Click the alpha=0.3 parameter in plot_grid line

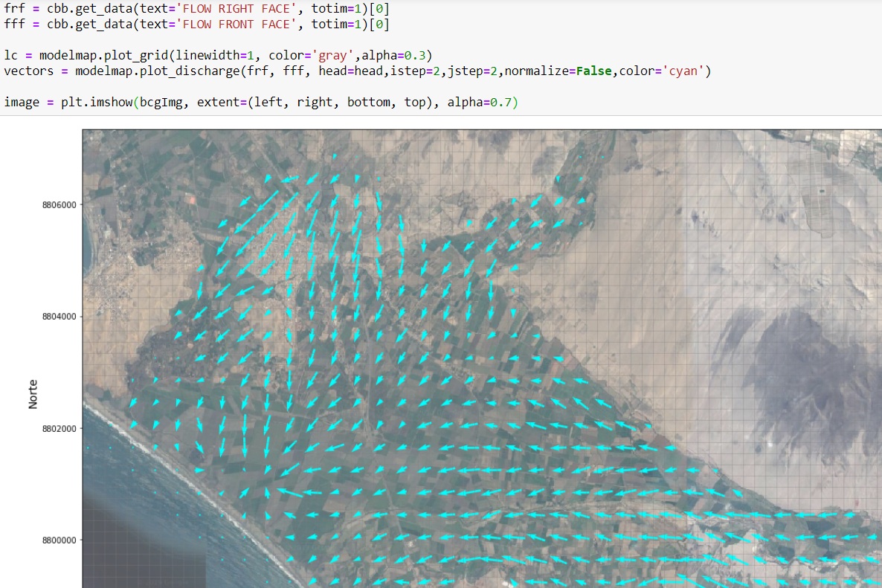(x=393, y=55)
